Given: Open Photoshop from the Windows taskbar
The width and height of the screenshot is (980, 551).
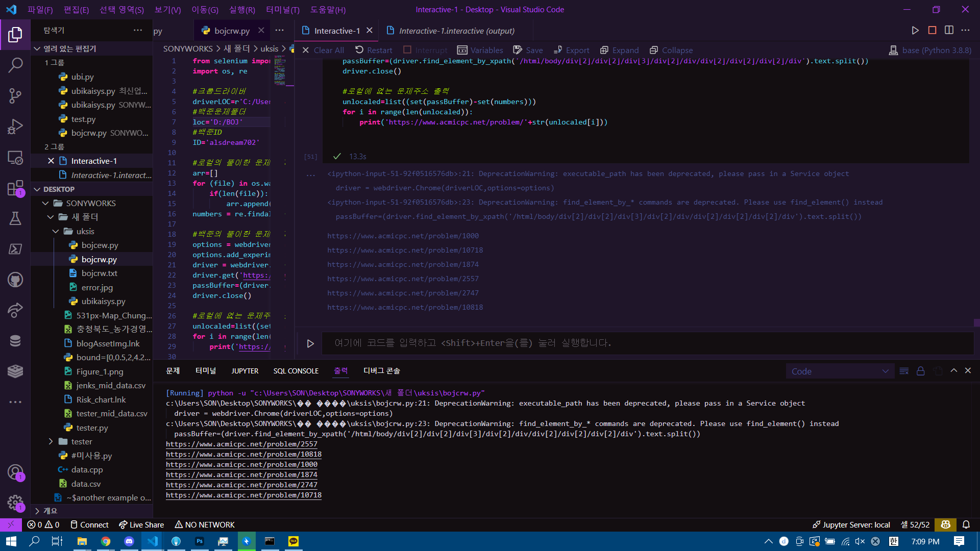Looking at the screenshot, I should pyautogui.click(x=200, y=541).
